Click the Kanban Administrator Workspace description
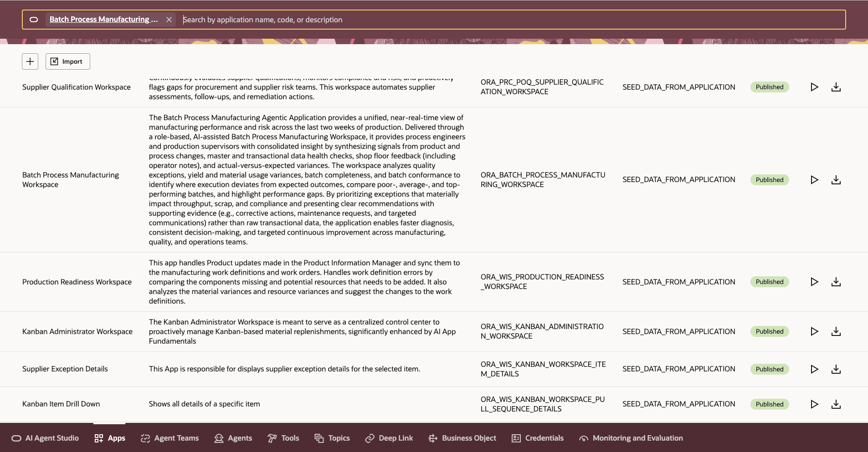This screenshot has width=868, height=452. click(303, 331)
